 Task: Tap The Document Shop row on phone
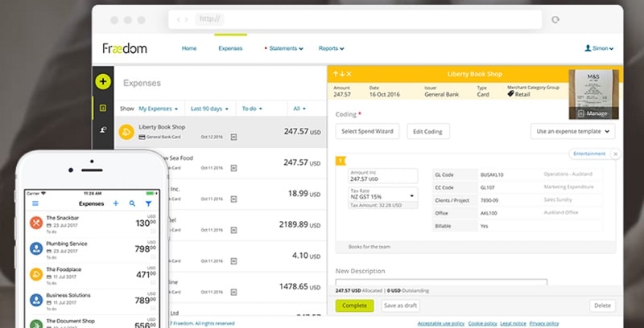(x=92, y=323)
